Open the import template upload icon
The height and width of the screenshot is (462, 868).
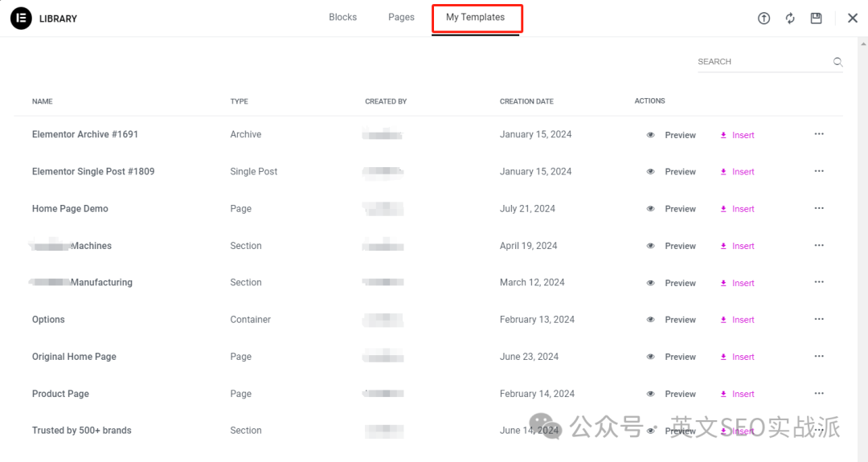point(764,18)
